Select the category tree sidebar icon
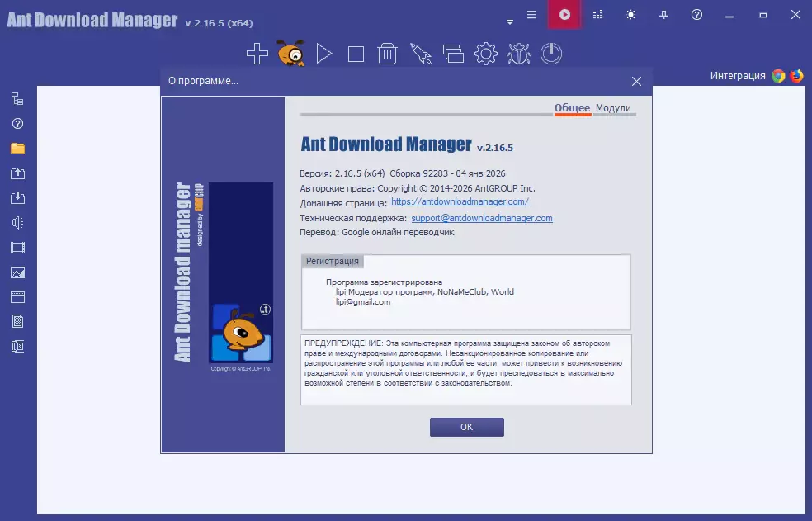 [x=17, y=98]
